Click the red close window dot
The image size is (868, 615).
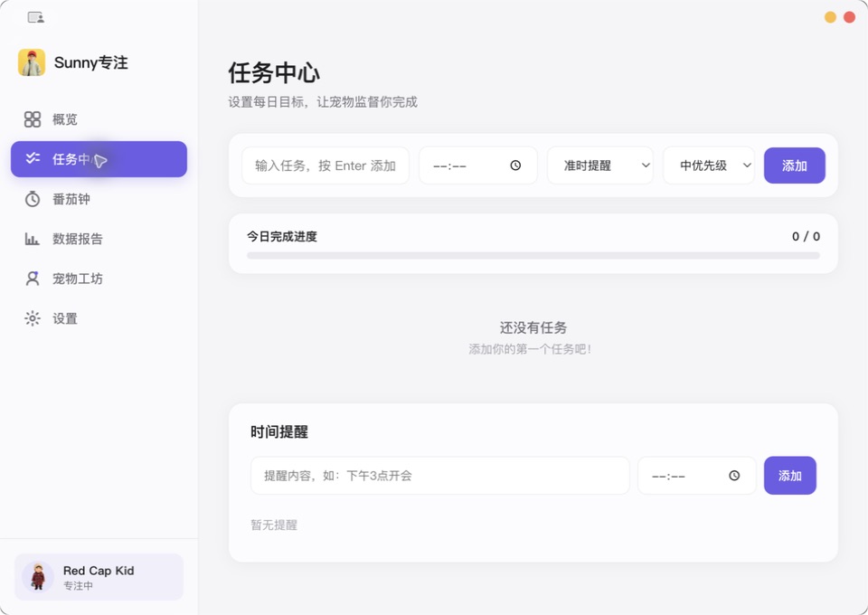849,17
